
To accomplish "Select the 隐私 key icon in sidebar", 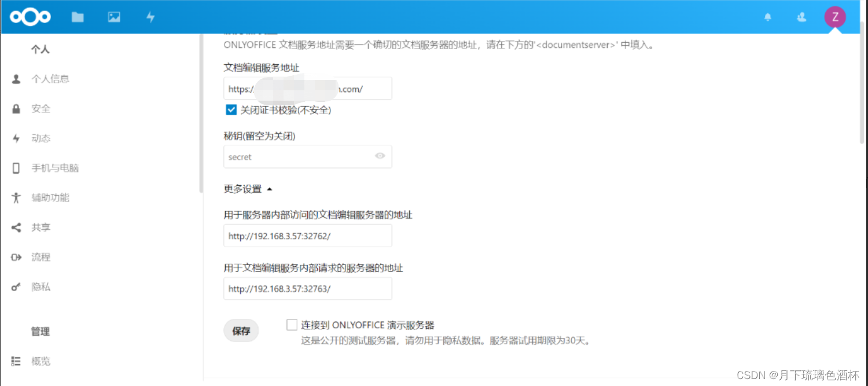I will pyautogui.click(x=16, y=286).
